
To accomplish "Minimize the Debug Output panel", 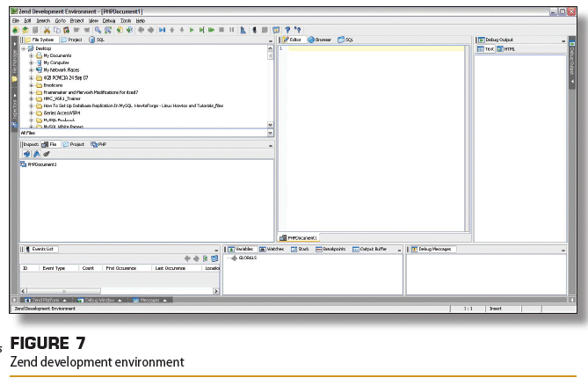I will point(563,40).
